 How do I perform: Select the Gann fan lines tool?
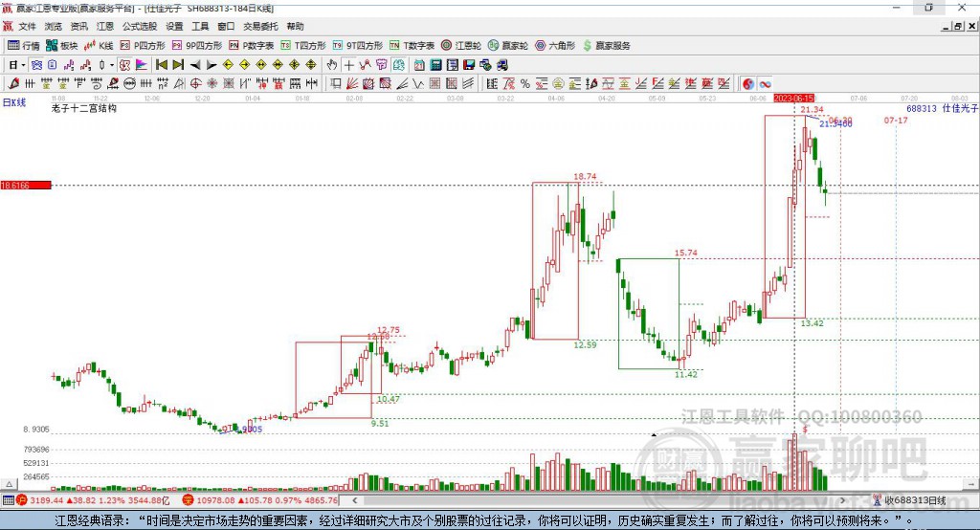click(352, 84)
